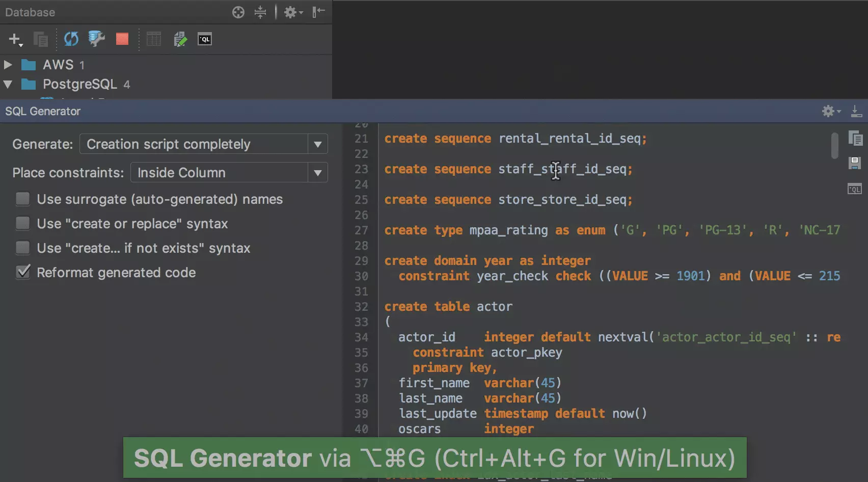The width and height of the screenshot is (868, 482).
Task: Save generated SQL to file icon
Action: click(855, 163)
